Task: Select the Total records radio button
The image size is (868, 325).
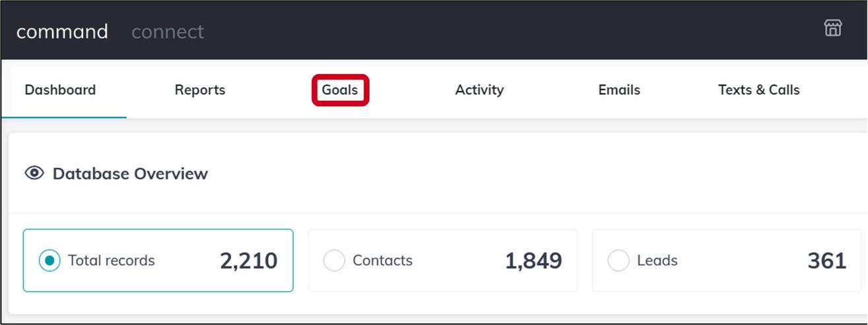Action: [50, 260]
